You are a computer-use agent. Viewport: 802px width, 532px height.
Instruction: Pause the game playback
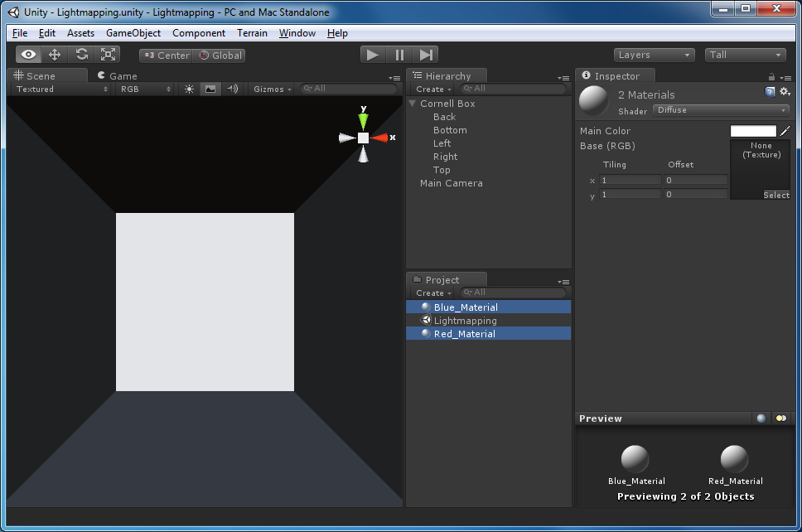399,55
